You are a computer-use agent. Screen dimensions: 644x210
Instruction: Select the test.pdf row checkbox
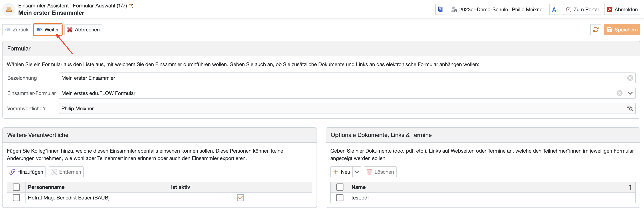click(339, 198)
